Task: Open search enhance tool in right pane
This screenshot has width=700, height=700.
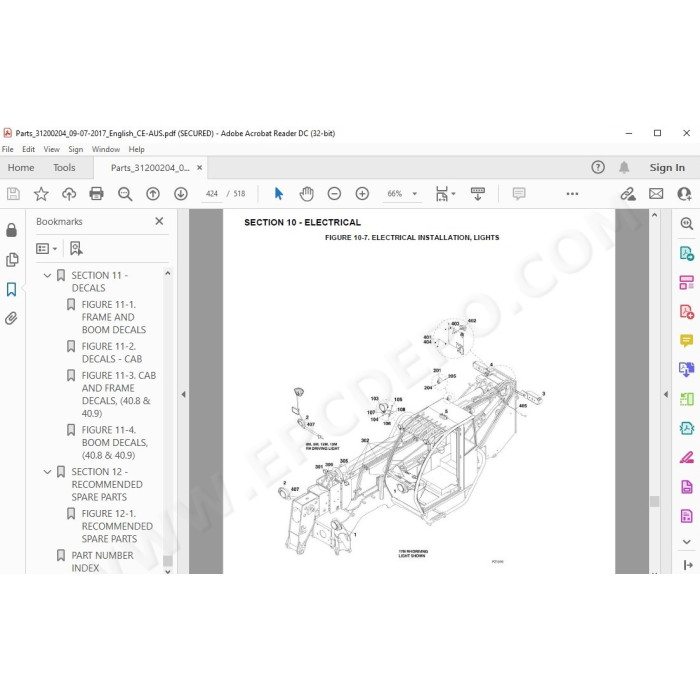Action: [x=687, y=223]
